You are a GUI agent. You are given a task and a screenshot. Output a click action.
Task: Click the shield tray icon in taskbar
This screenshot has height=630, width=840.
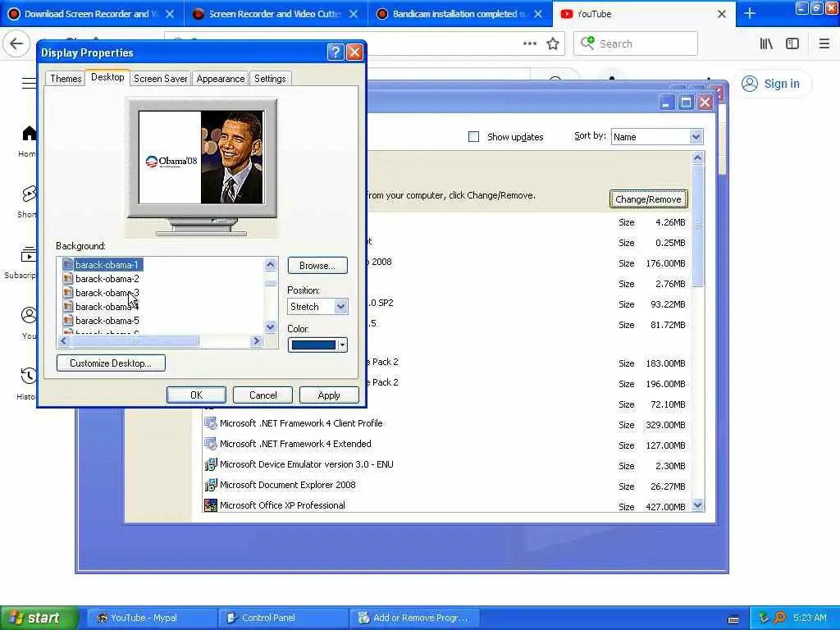tap(764, 618)
